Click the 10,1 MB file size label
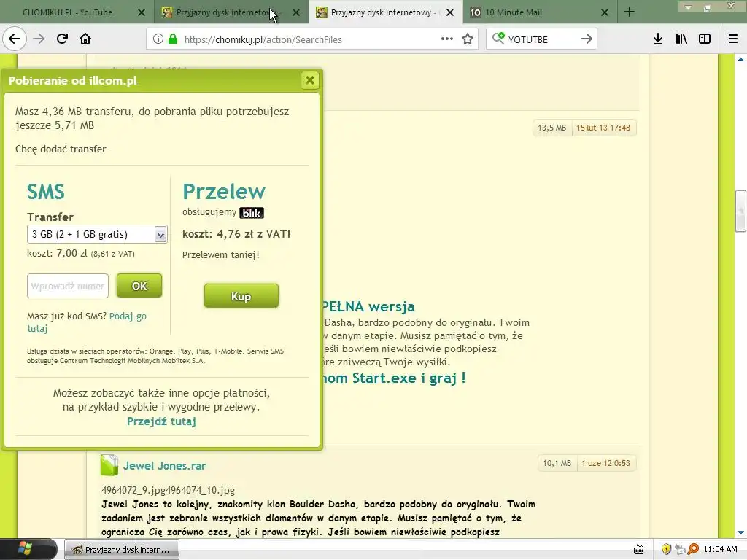The width and height of the screenshot is (747, 560). (x=557, y=463)
